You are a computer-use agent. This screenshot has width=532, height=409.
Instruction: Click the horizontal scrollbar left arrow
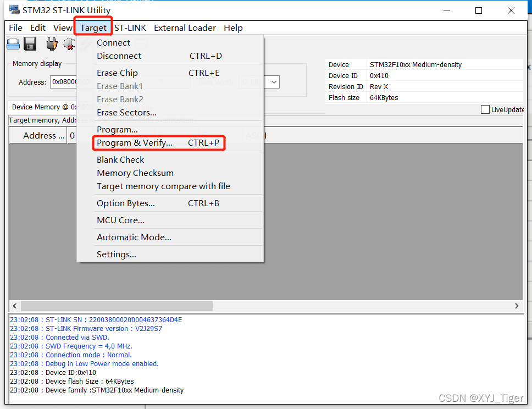click(15, 306)
